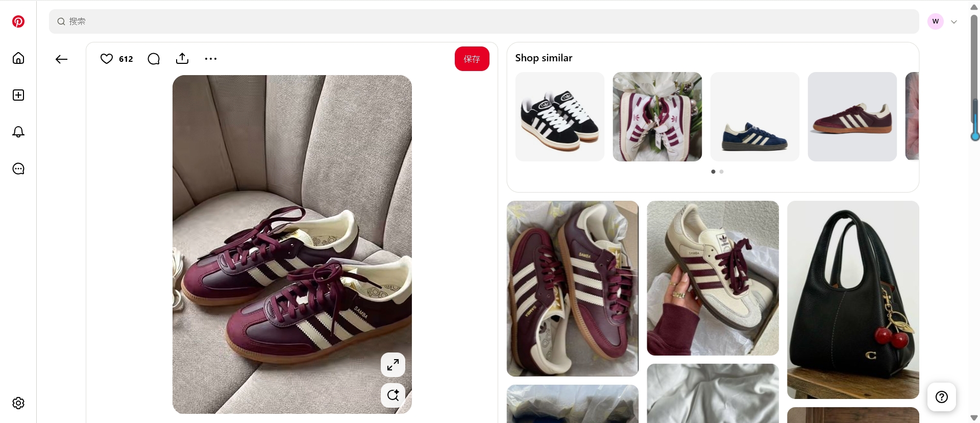The image size is (980, 423).
Task: Toggle the heart like with 612
Action: pos(107,59)
